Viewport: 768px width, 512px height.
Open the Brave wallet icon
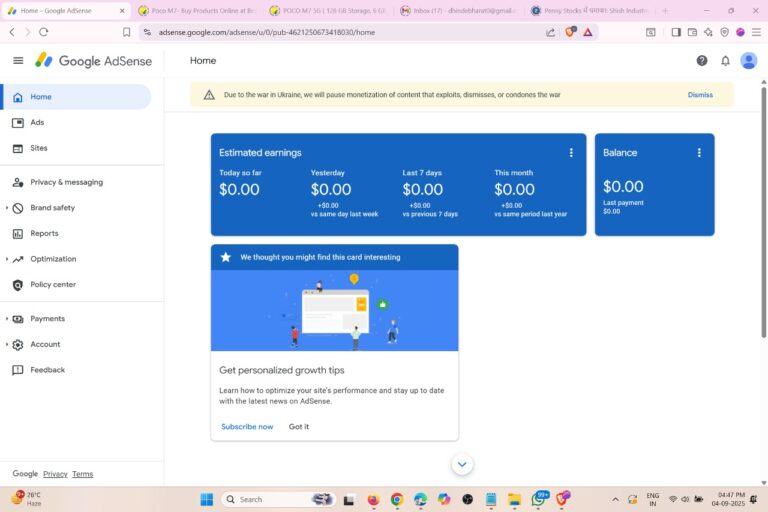[x=692, y=32]
